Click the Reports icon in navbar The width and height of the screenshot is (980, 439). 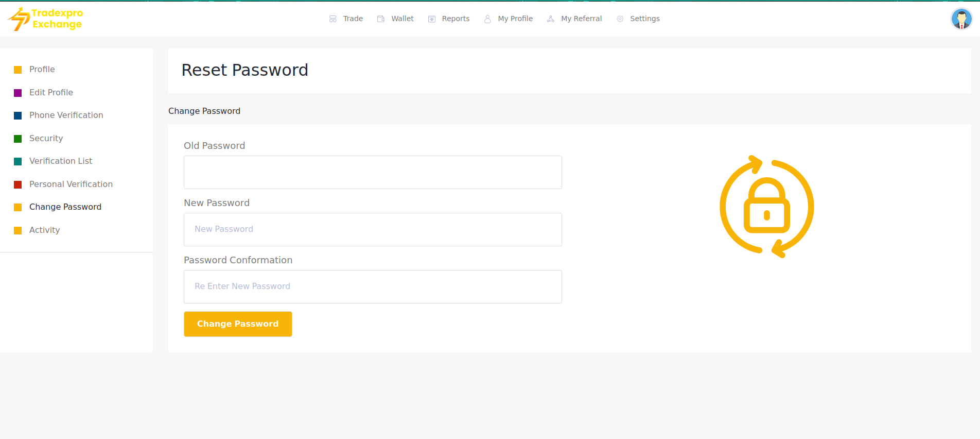click(432, 19)
